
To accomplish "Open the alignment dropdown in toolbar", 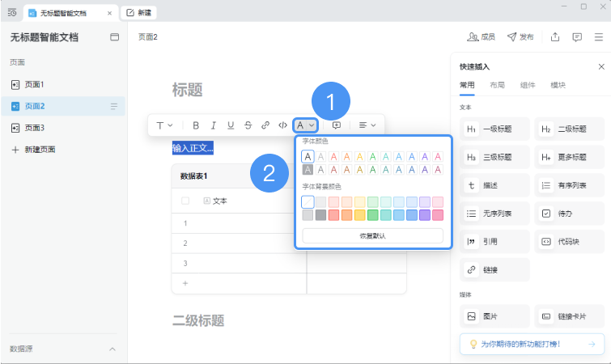I will pos(367,125).
